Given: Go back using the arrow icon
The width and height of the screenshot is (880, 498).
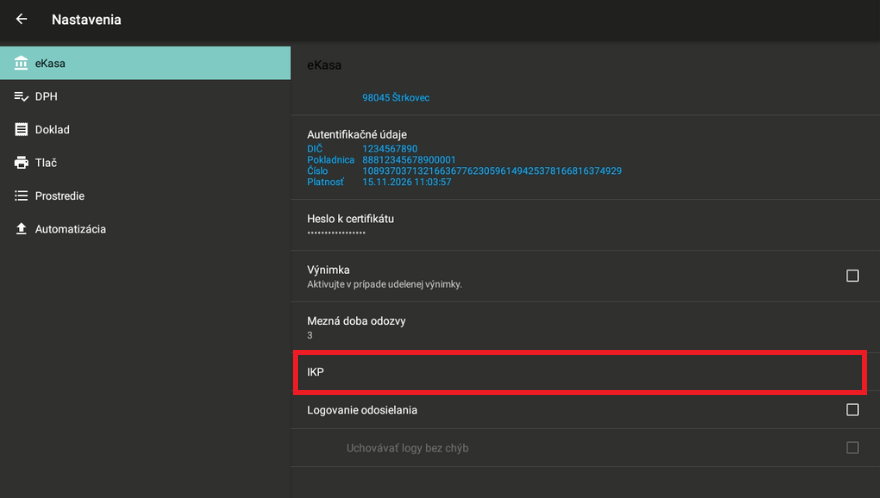Looking at the screenshot, I should tap(21, 19).
